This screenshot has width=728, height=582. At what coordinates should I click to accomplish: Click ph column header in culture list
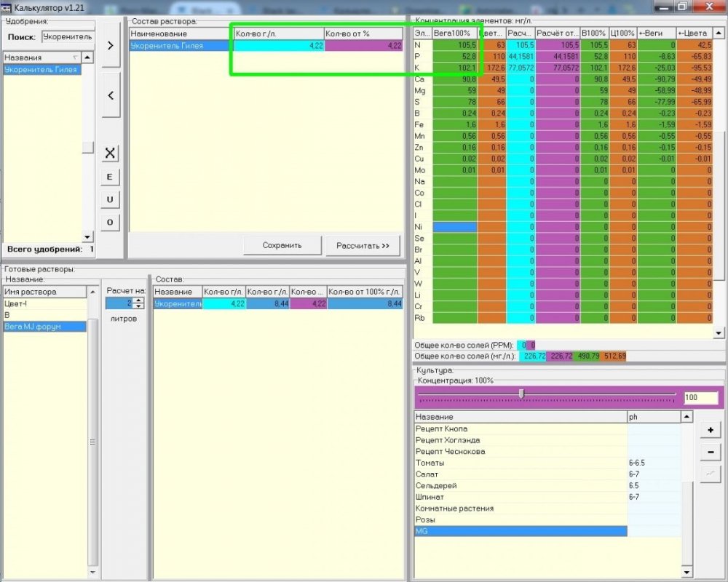(654, 417)
